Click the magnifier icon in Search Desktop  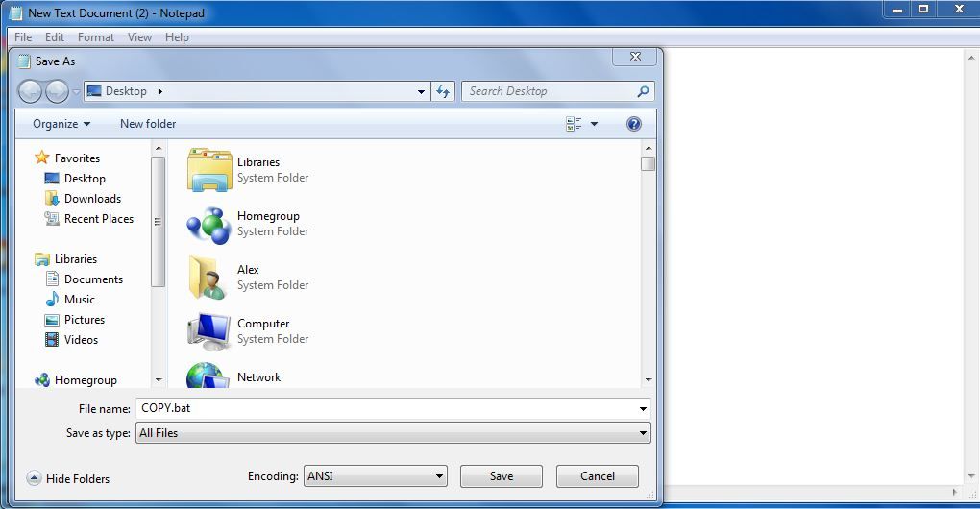(x=643, y=92)
